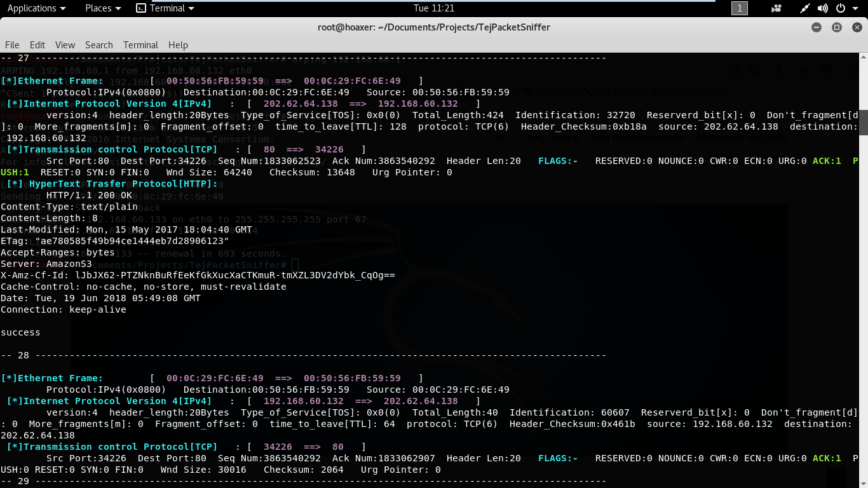
Task: Click the 'success' response body text
Action: [x=20, y=332]
